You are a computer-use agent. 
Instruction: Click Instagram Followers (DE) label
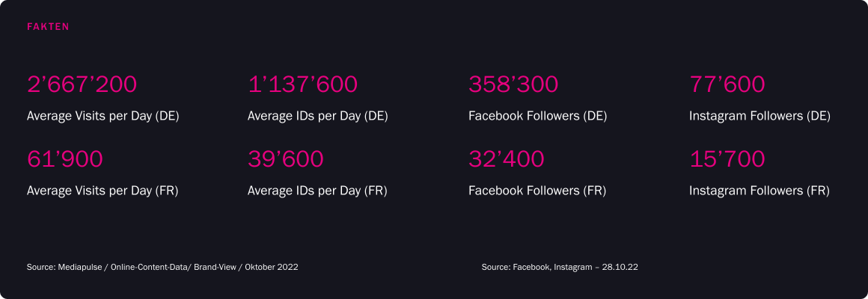[x=759, y=117]
